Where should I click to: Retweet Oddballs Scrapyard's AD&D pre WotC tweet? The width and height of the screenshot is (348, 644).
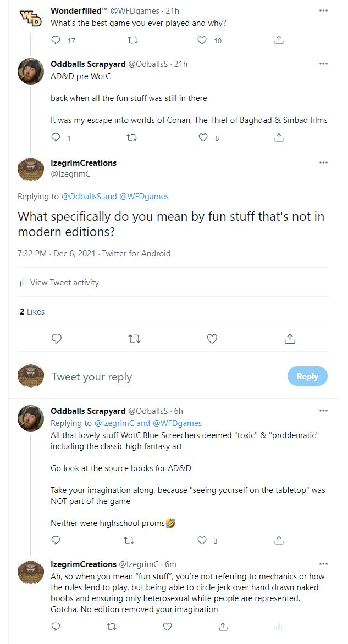[132, 137]
